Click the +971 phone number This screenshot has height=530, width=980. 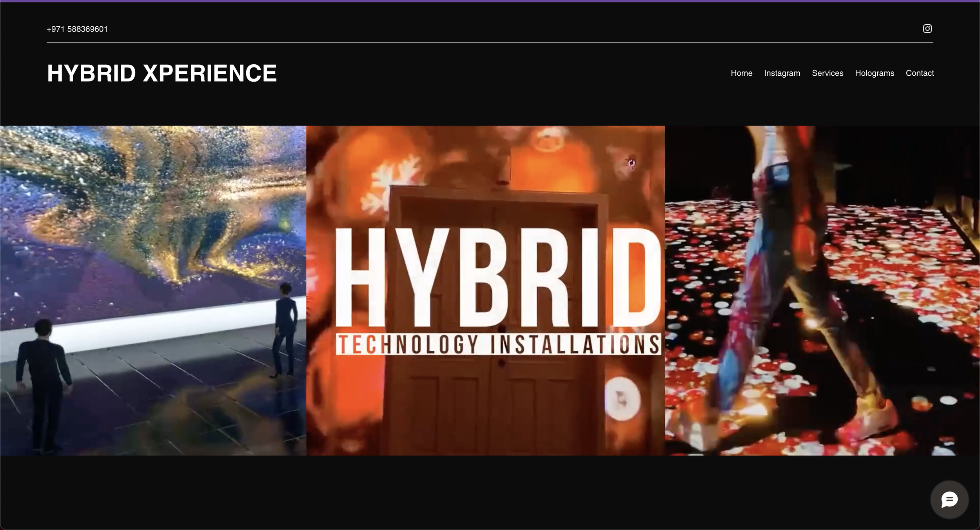77,29
